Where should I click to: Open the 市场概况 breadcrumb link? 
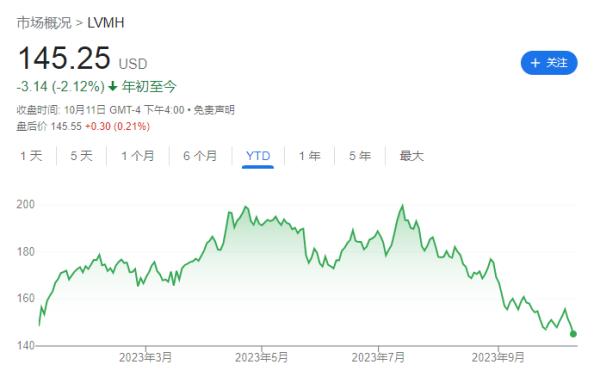pyautogui.click(x=44, y=23)
